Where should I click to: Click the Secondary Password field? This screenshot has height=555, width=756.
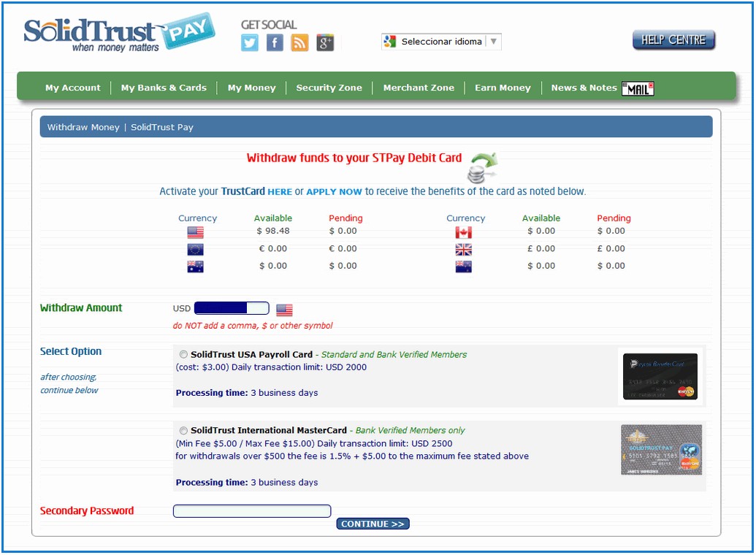(252, 511)
